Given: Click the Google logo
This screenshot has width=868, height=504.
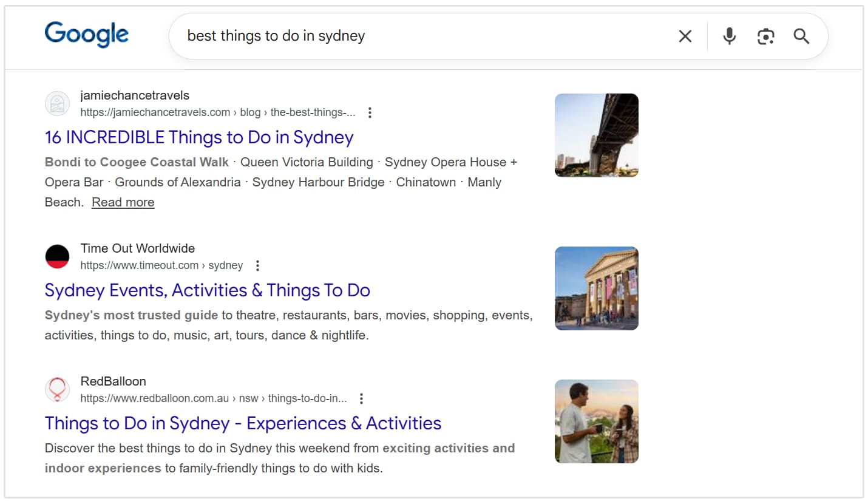Looking at the screenshot, I should point(86,35).
